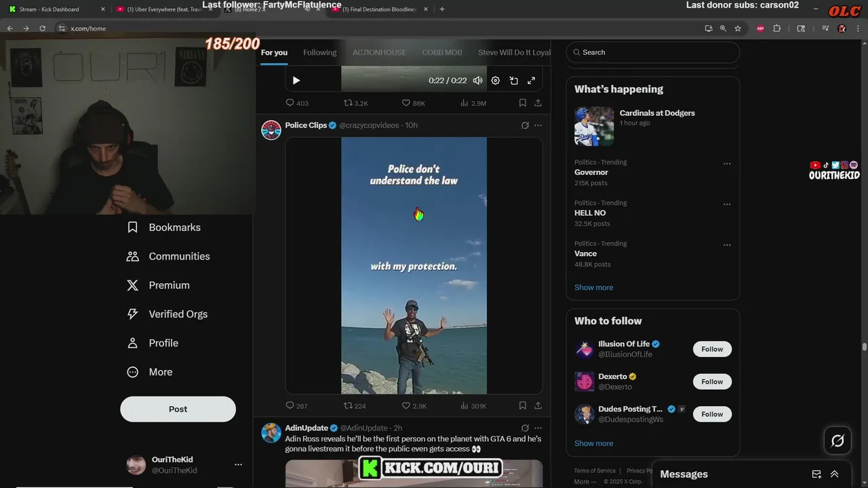Open Communities in the sidebar

coord(168,256)
